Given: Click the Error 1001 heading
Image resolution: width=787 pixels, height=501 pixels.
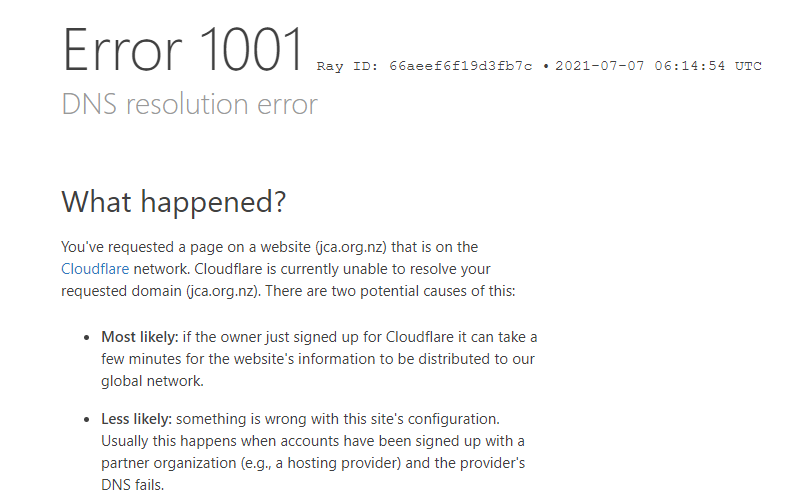Looking at the screenshot, I should click(183, 50).
